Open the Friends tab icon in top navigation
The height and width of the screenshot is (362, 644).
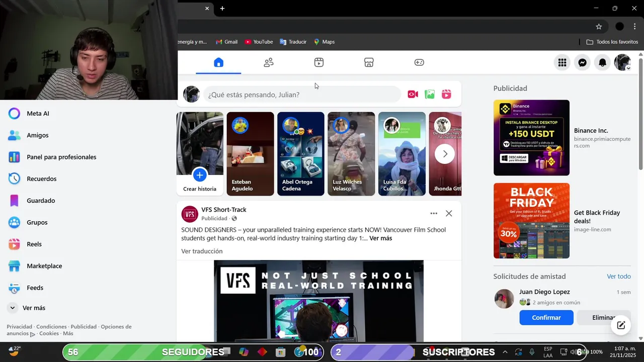click(269, 62)
